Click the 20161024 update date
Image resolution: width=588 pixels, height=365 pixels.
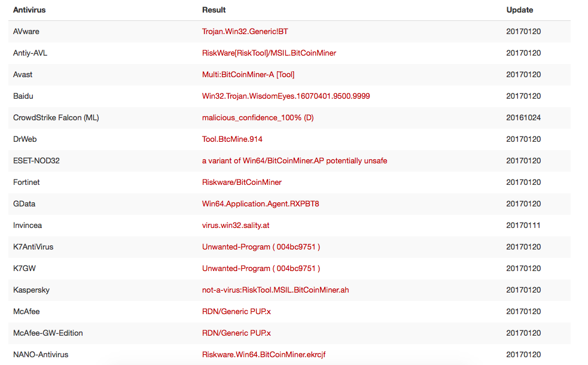(523, 118)
